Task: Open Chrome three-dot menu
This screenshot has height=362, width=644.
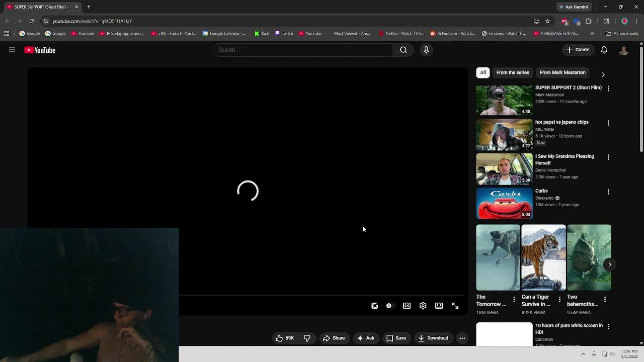Action: click(x=636, y=21)
